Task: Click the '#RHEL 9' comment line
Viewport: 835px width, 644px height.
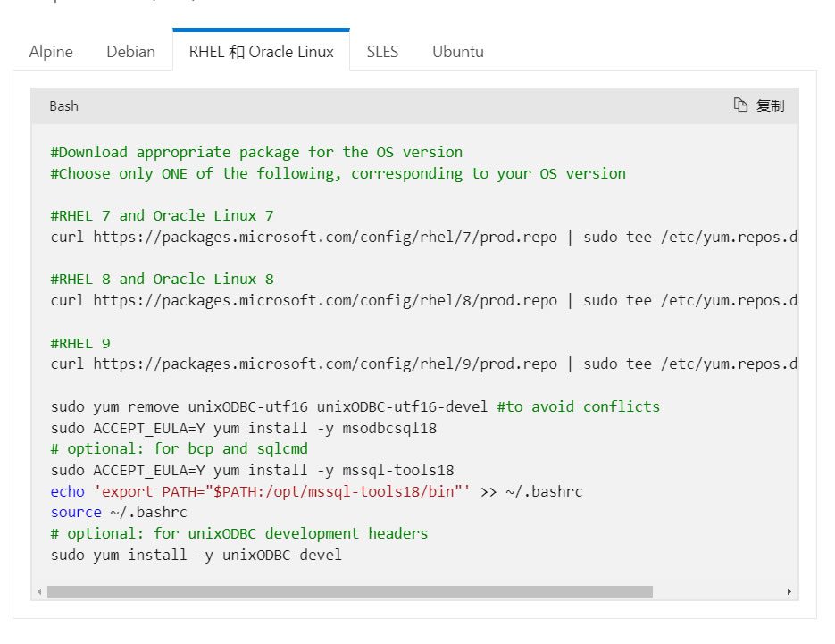Action: (80, 344)
